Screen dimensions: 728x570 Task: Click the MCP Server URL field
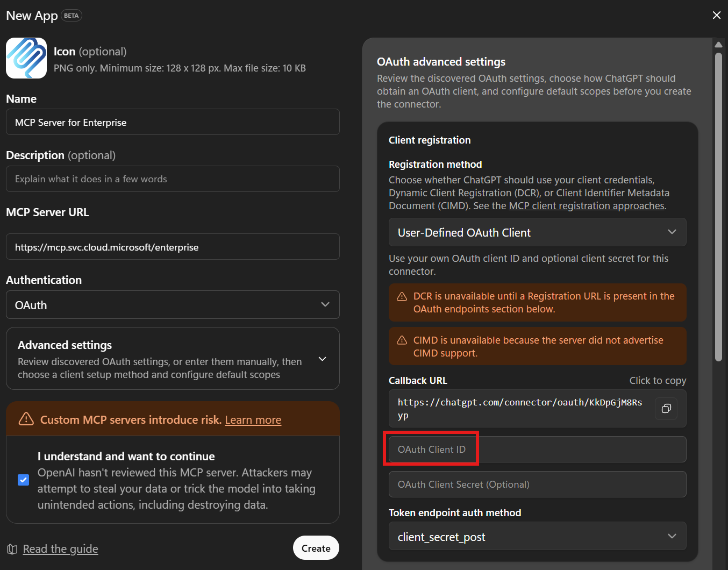click(x=172, y=246)
